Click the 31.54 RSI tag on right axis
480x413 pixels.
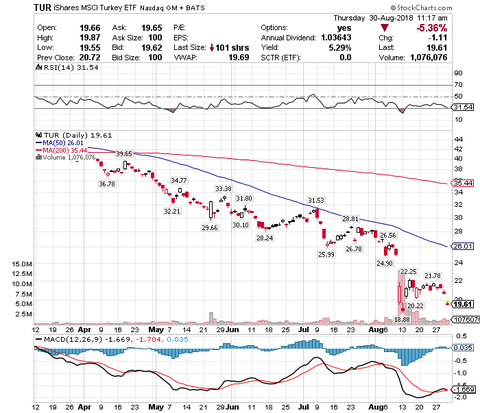pyautogui.click(x=463, y=107)
